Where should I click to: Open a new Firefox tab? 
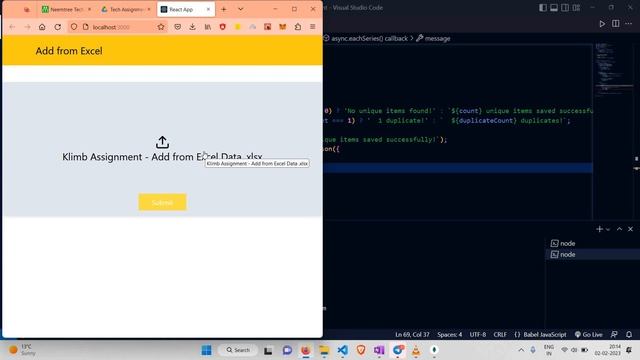tap(223, 9)
